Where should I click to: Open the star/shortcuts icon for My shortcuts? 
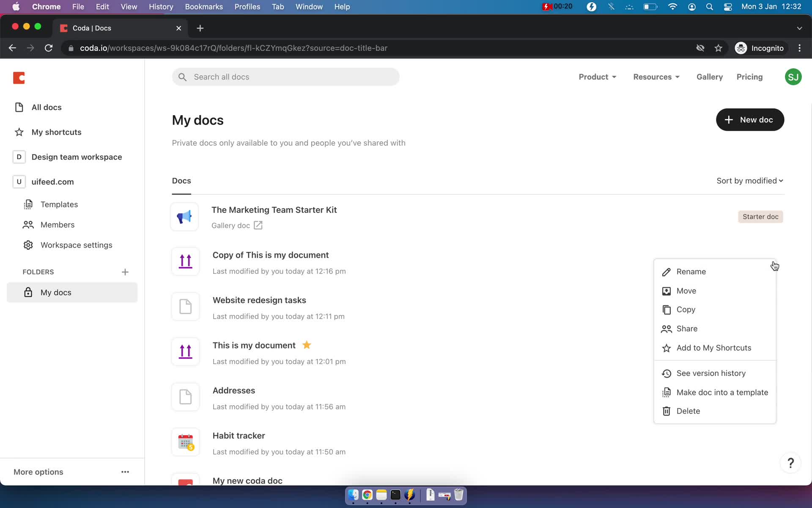click(20, 132)
